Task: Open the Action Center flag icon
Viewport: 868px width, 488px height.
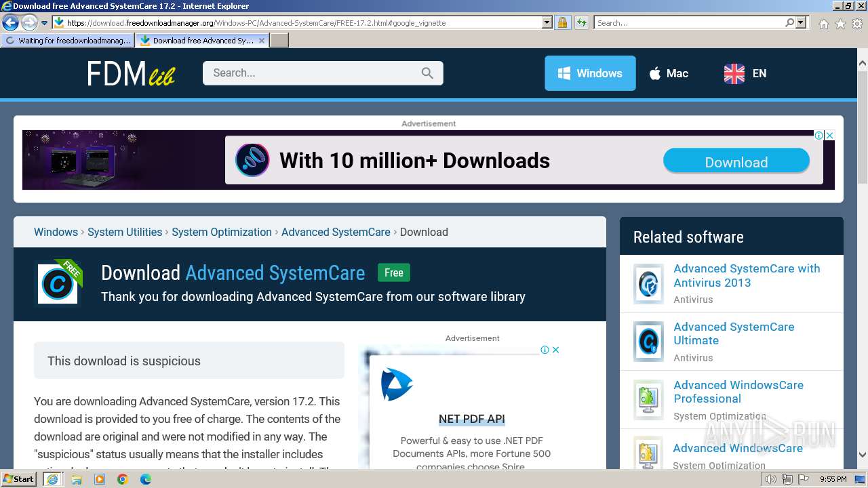Action: pos(804,479)
